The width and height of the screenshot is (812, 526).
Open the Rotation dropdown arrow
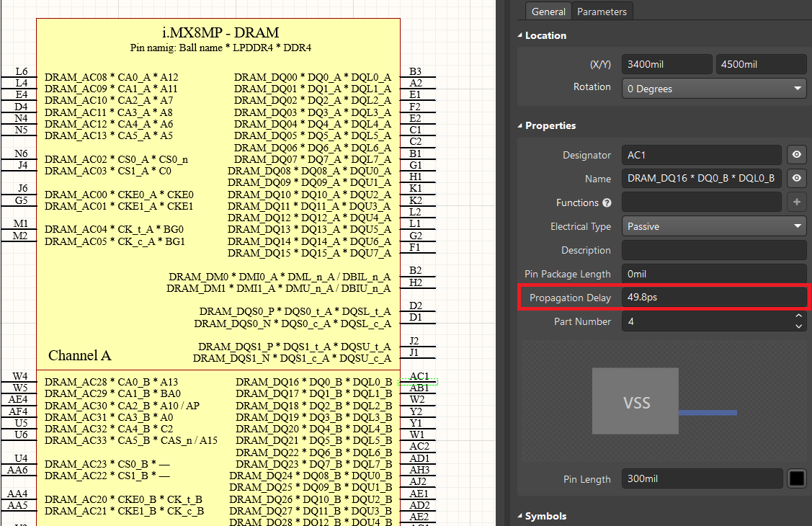coord(798,88)
